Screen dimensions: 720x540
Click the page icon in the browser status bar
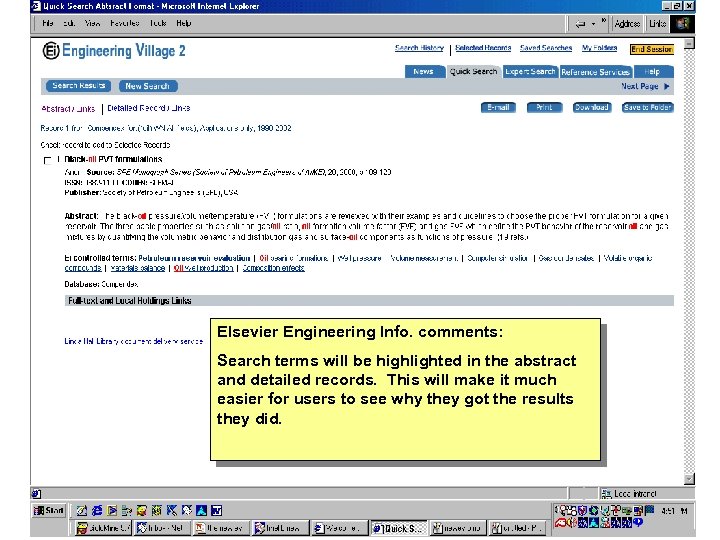(36, 494)
